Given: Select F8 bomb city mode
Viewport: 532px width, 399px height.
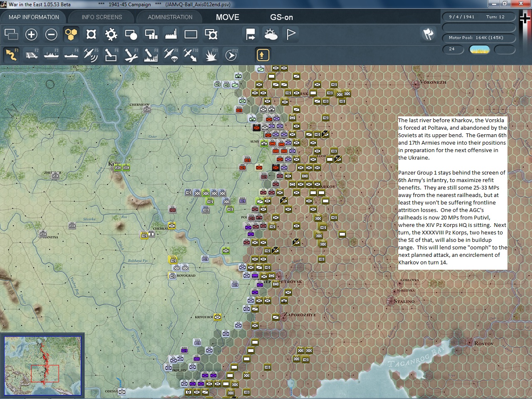Looking at the screenshot, I should click(151, 55).
